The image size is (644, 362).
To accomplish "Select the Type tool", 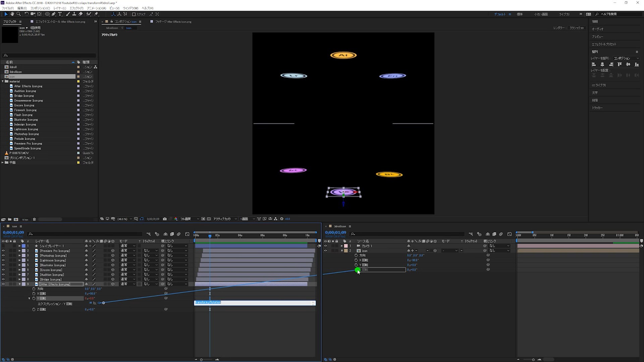I will tap(60, 14).
